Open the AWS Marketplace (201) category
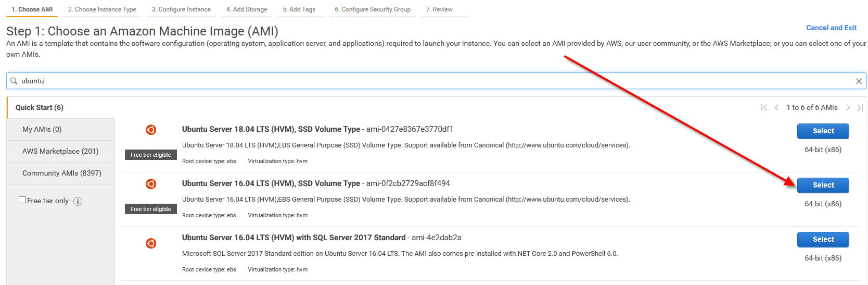Viewport: 868px width, 285px height. 60,152
